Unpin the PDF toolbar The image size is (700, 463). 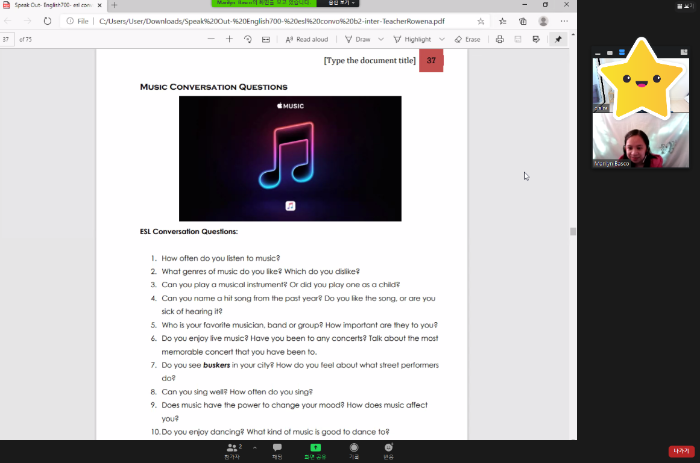[x=558, y=39]
